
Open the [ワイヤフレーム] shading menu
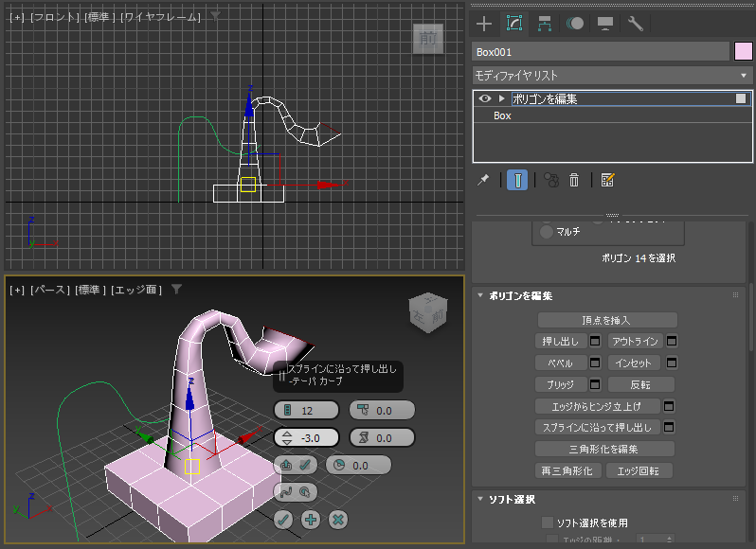point(160,17)
